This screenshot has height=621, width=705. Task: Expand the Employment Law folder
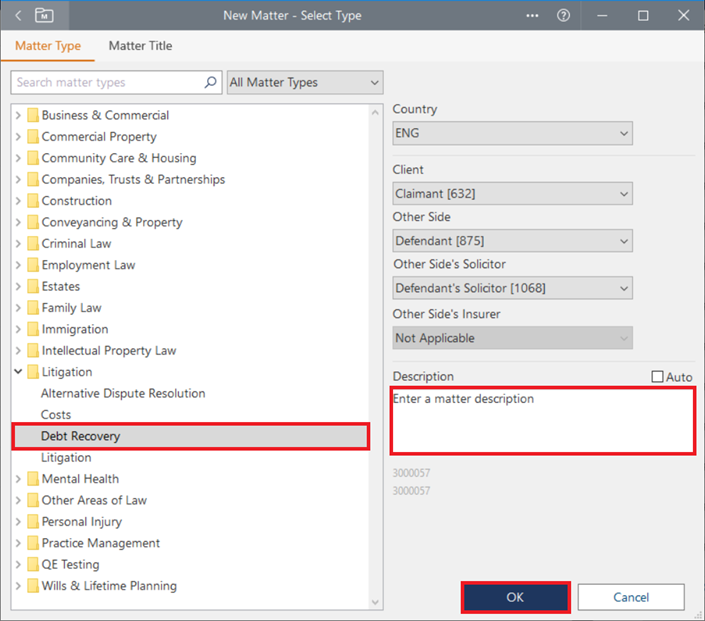tap(18, 265)
